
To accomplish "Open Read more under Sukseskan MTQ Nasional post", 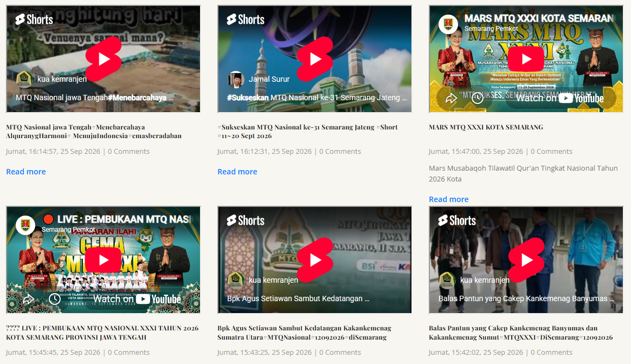I will 237,172.
